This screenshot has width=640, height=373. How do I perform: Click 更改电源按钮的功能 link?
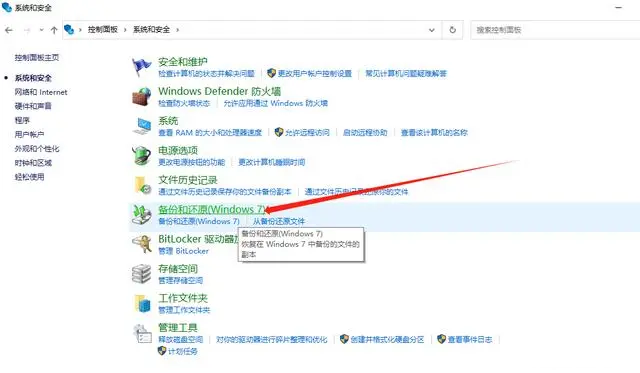[191, 162]
